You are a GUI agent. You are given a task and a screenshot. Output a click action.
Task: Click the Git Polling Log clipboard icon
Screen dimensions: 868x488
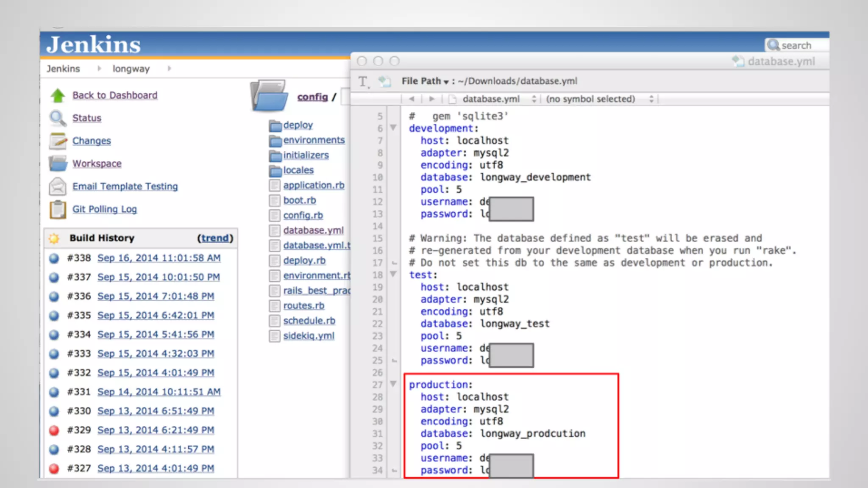click(58, 209)
